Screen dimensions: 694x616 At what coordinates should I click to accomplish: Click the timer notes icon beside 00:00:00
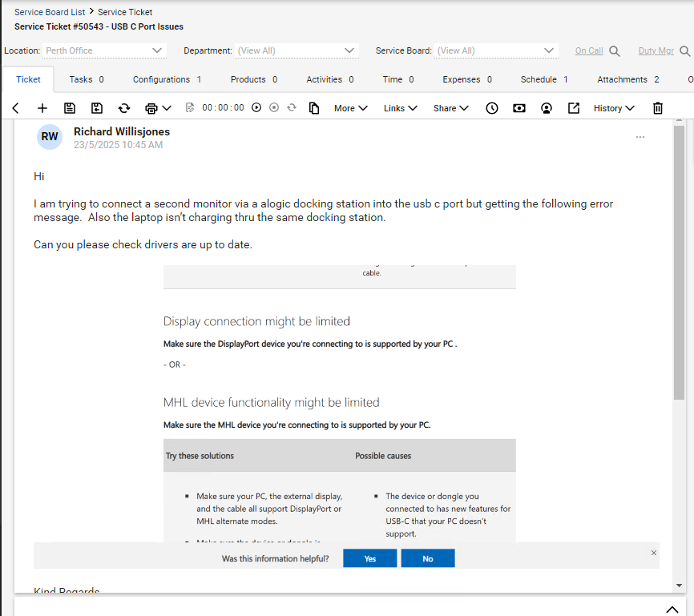(190, 107)
